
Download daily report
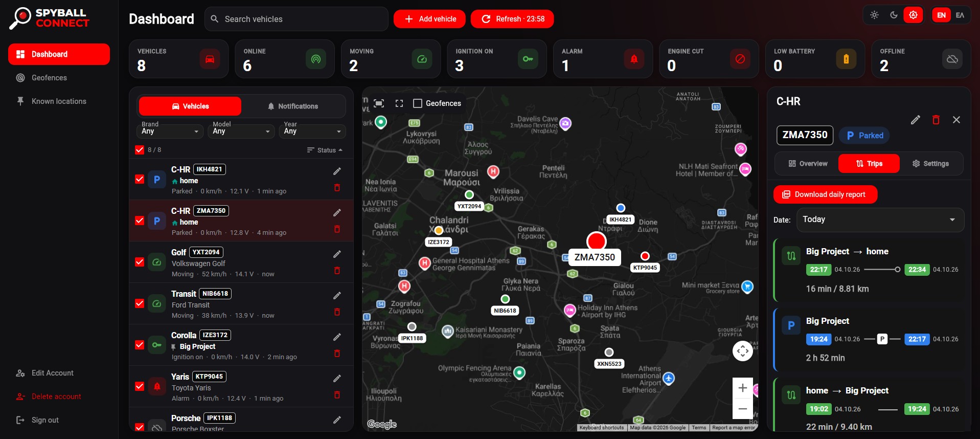point(825,194)
